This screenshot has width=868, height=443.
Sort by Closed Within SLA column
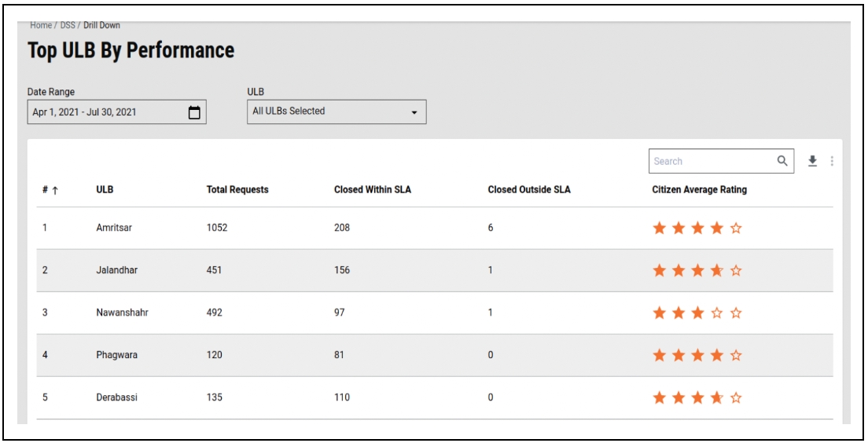[372, 190]
